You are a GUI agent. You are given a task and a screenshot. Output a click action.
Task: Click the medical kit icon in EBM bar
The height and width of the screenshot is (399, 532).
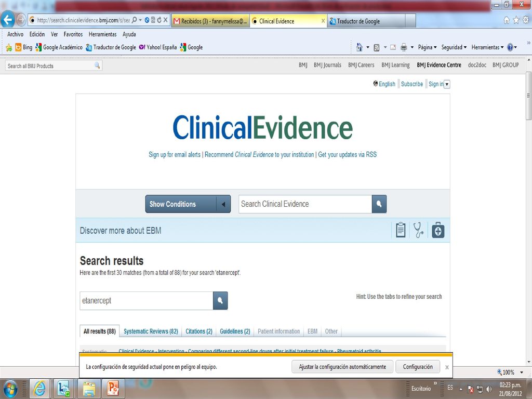(438, 230)
